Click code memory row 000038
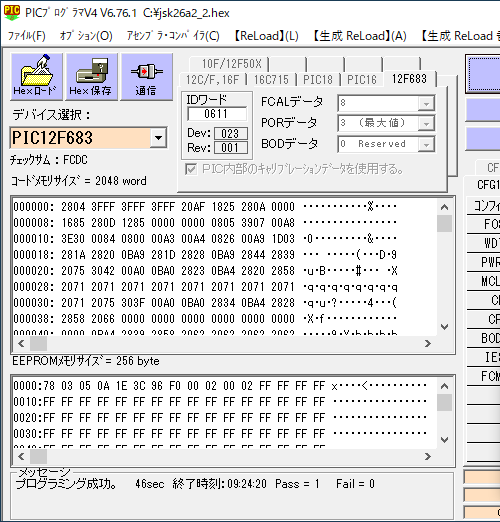Screen dimensions: 500x522 coord(205,319)
